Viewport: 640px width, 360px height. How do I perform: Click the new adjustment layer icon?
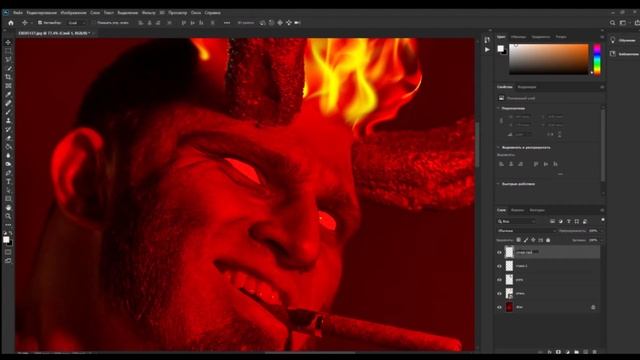[567, 352]
